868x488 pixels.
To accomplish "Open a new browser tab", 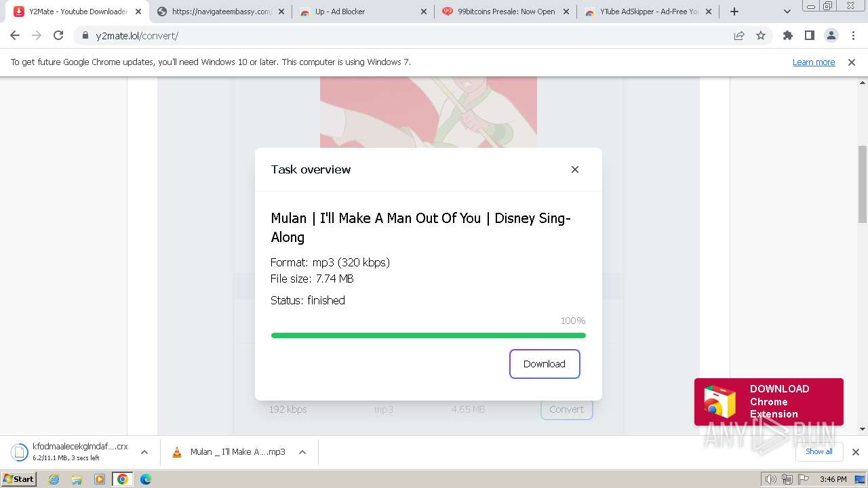I will pyautogui.click(x=734, y=12).
